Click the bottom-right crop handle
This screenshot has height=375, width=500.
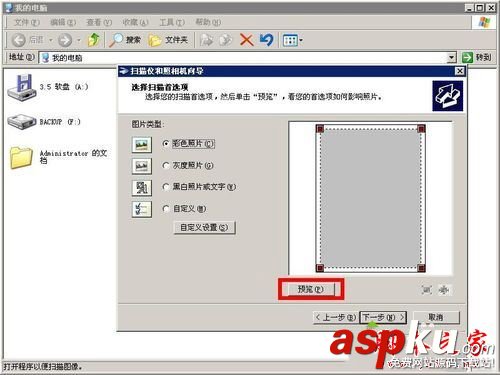click(421, 268)
